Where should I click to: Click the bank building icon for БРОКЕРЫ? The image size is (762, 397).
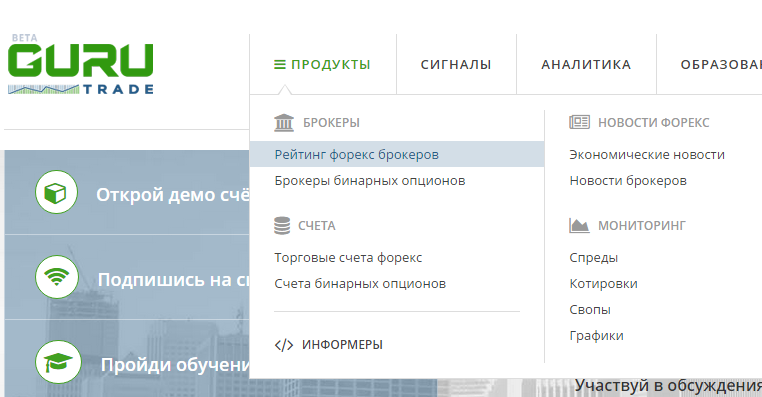284,123
